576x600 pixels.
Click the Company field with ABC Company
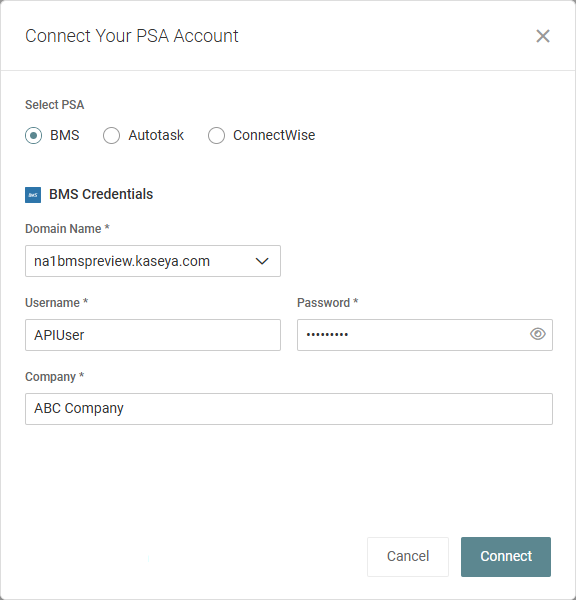[289, 409]
